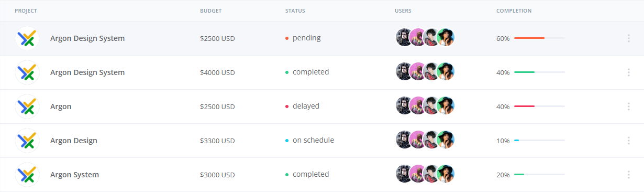Click the Status column header
Screen dimensions: 644x192
coord(295,11)
